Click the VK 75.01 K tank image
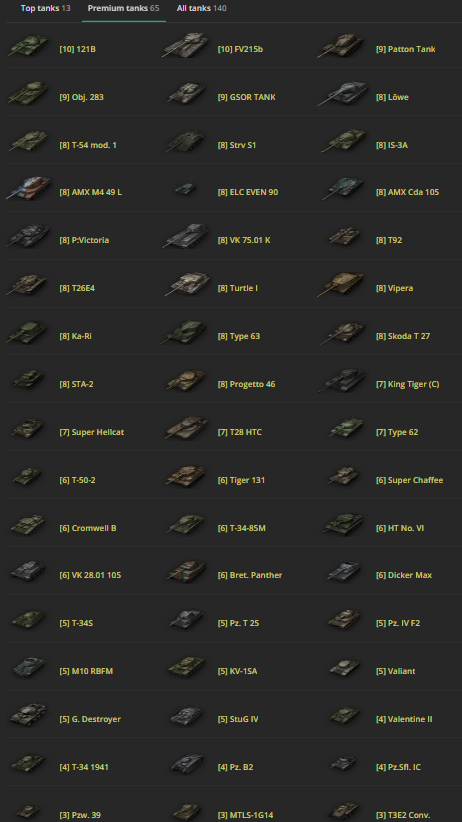This screenshot has height=822, width=462. (185, 237)
